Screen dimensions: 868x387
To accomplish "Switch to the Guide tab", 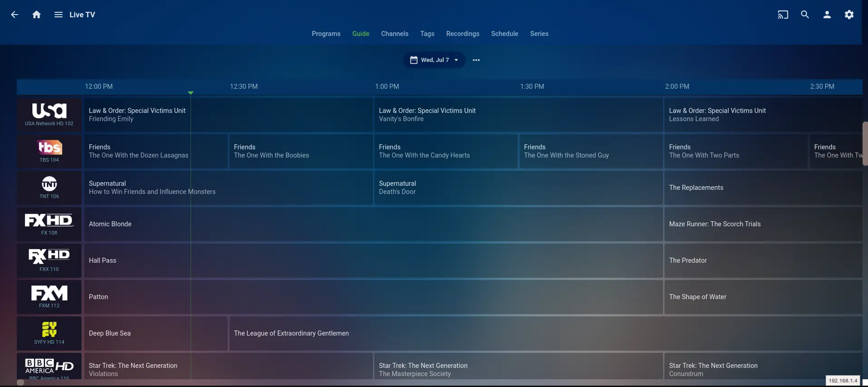I will (x=361, y=34).
